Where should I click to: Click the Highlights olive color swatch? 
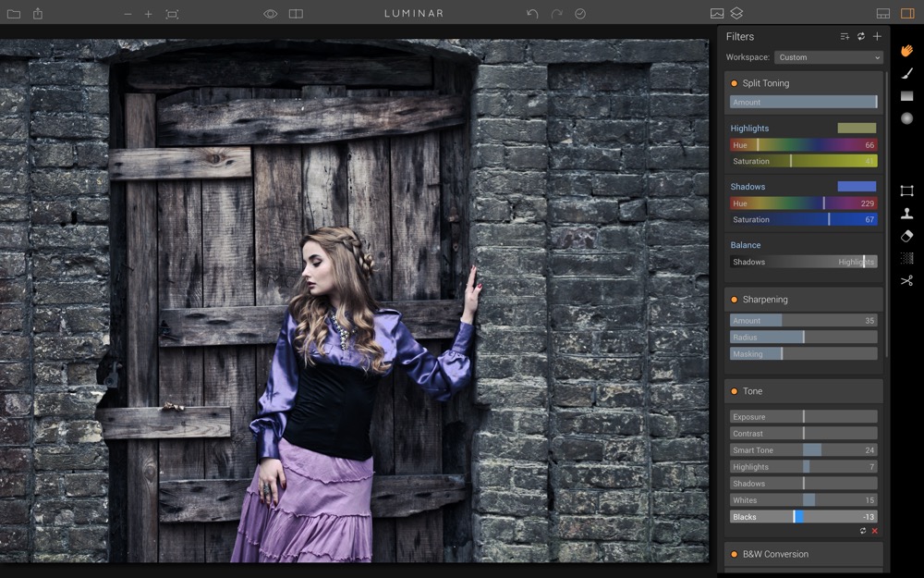tap(857, 128)
